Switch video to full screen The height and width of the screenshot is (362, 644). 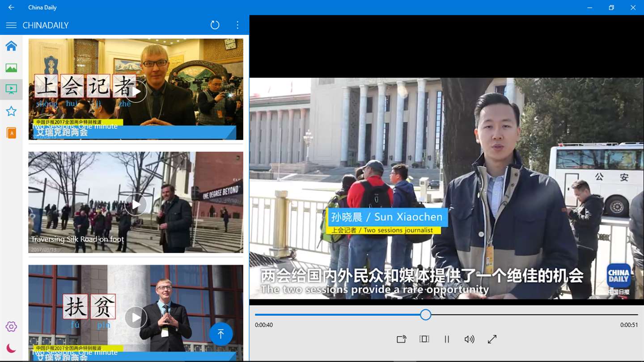pos(492,339)
